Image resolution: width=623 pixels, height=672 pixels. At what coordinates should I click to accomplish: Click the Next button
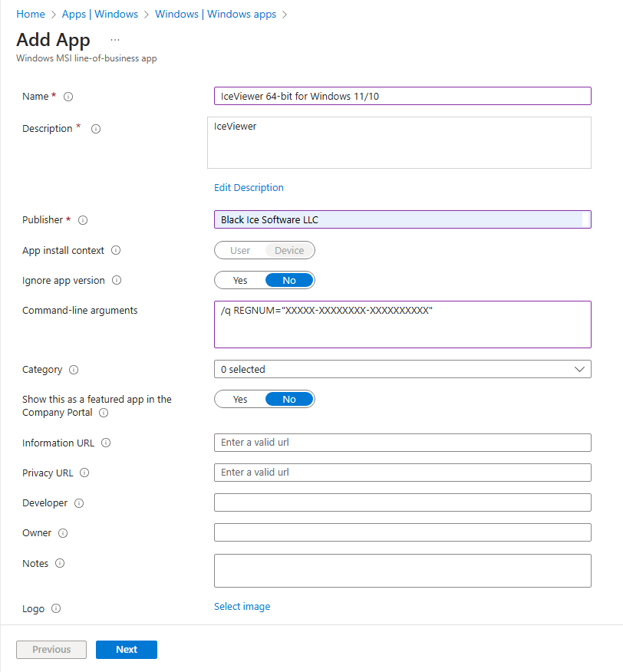click(x=126, y=649)
